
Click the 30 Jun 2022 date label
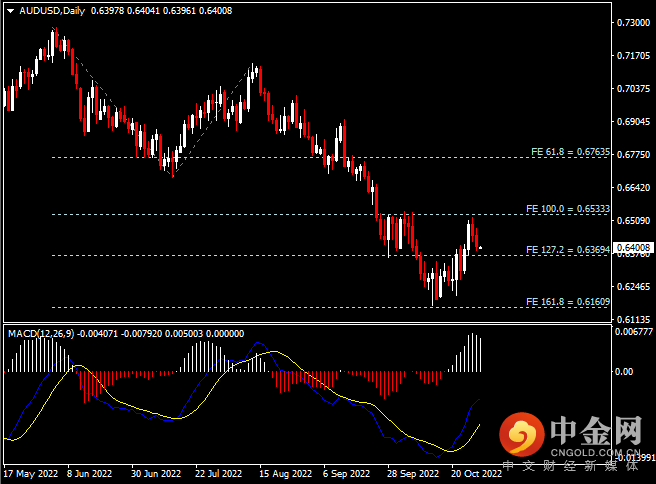(156, 474)
